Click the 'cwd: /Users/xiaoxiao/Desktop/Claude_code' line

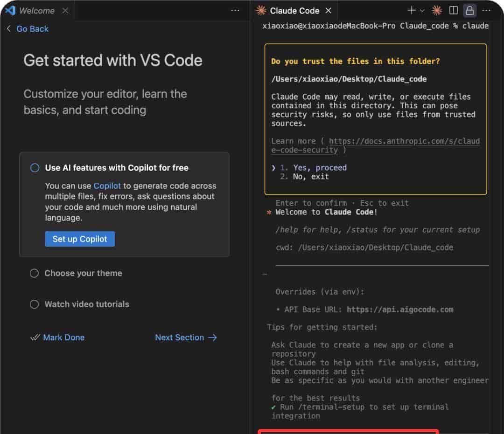tap(364, 248)
